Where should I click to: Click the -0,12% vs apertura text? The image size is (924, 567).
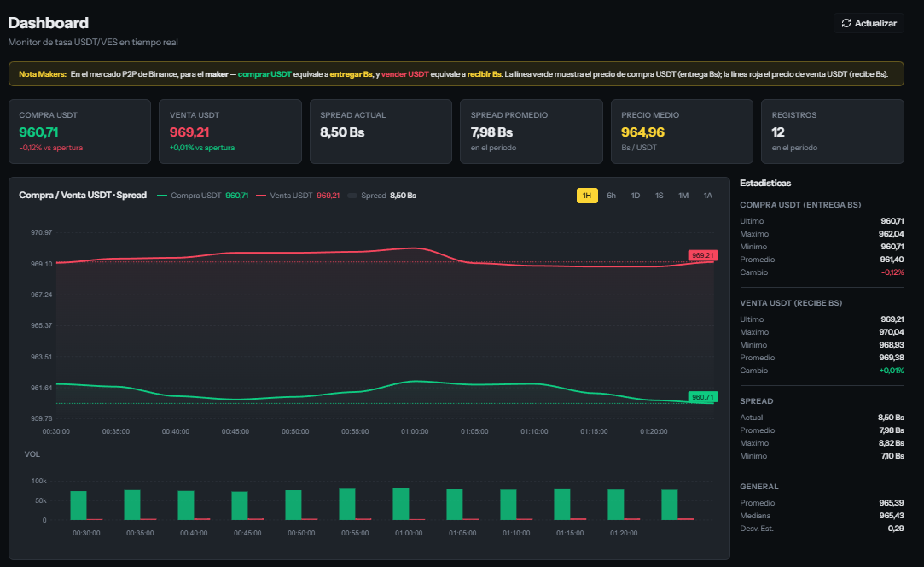point(50,148)
